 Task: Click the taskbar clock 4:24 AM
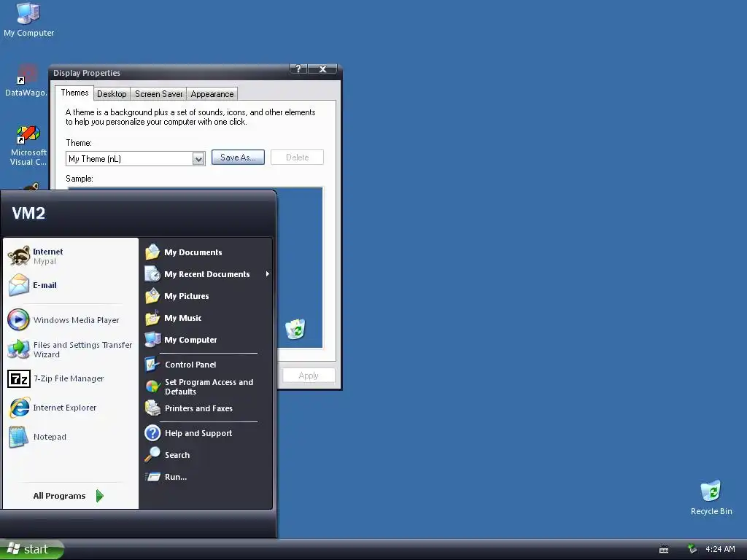(720, 549)
